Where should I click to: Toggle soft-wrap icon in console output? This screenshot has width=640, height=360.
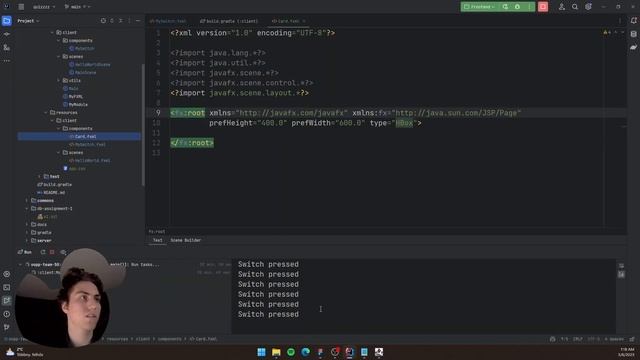coord(621,266)
